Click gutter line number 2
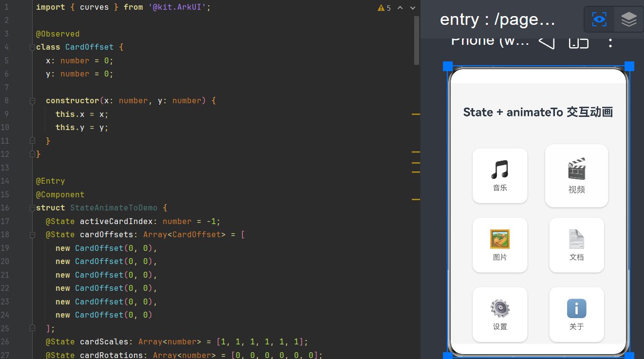This screenshot has width=644, height=359. point(6,20)
